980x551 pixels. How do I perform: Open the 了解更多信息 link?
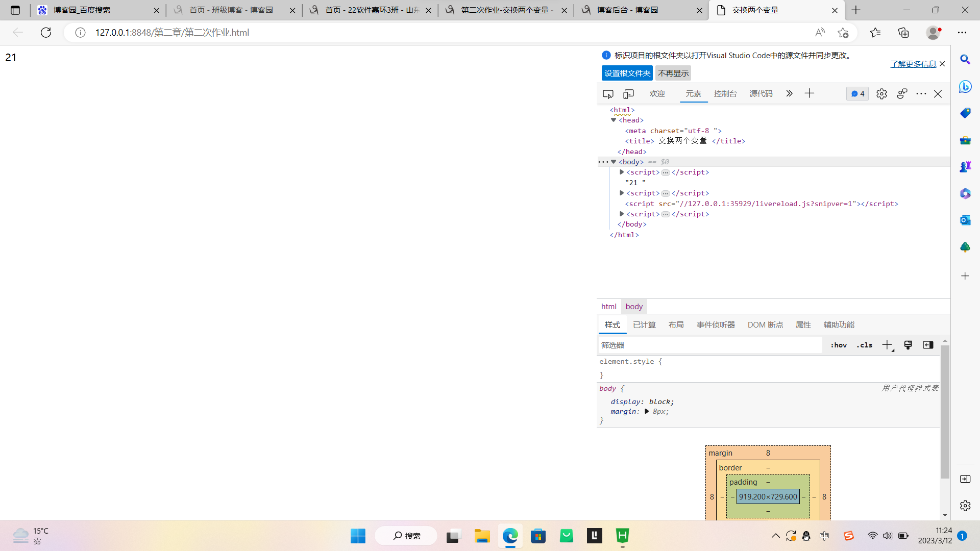[913, 64]
